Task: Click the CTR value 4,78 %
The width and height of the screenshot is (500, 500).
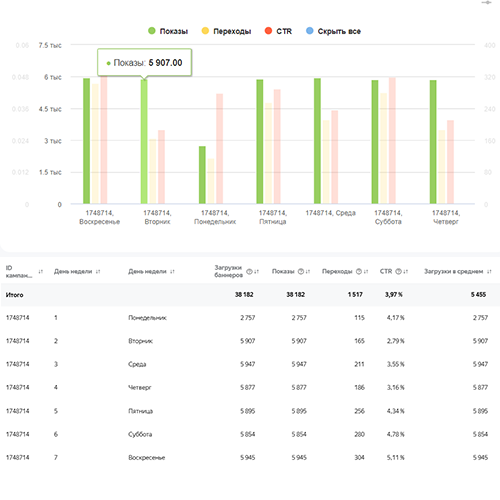Action: (x=396, y=434)
